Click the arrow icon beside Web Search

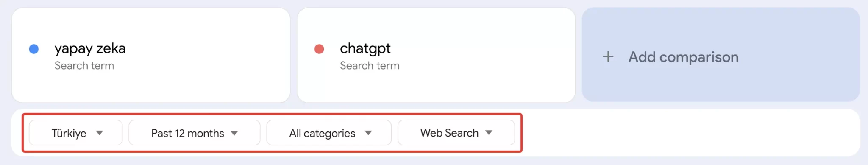[489, 133]
